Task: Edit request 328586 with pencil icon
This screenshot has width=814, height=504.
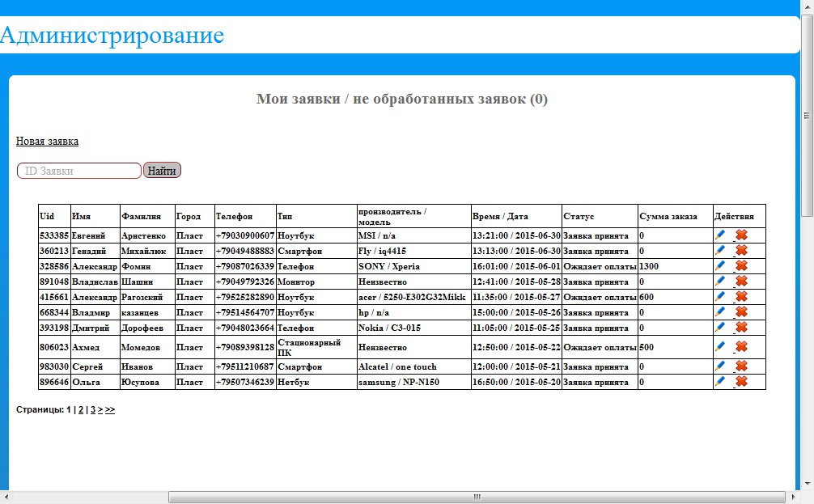Action: point(720,265)
